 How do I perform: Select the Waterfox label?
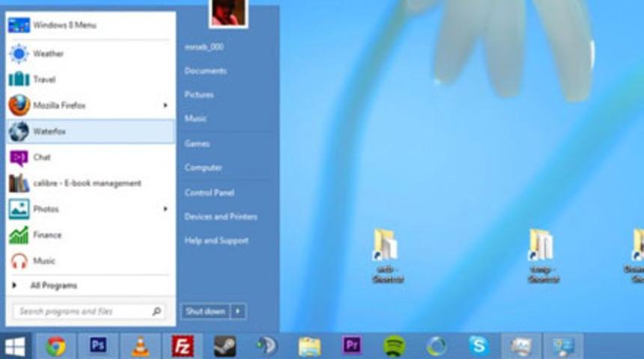pyautogui.click(x=49, y=132)
